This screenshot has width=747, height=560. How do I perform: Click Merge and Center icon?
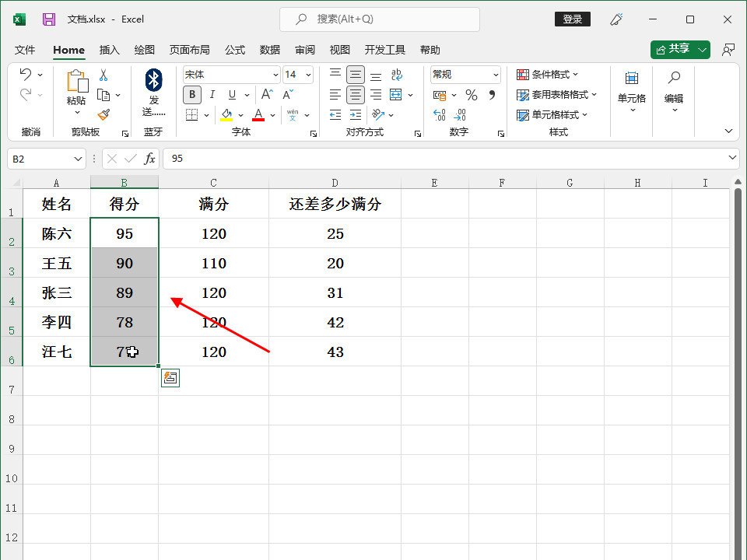(x=396, y=94)
